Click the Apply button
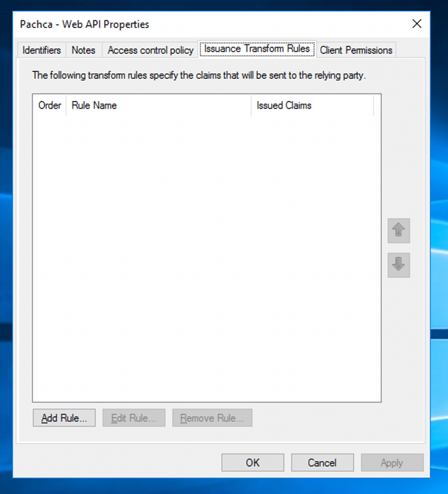 point(392,463)
